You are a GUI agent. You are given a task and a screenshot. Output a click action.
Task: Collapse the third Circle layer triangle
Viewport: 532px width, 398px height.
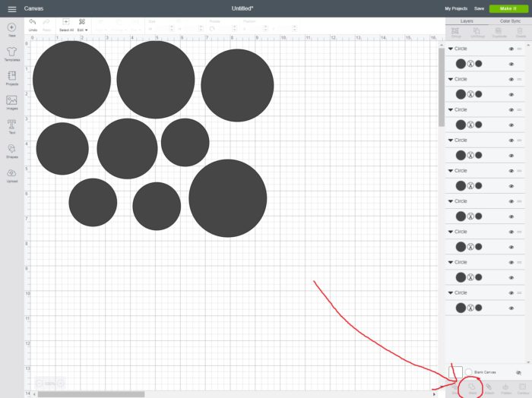click(451, 110)
